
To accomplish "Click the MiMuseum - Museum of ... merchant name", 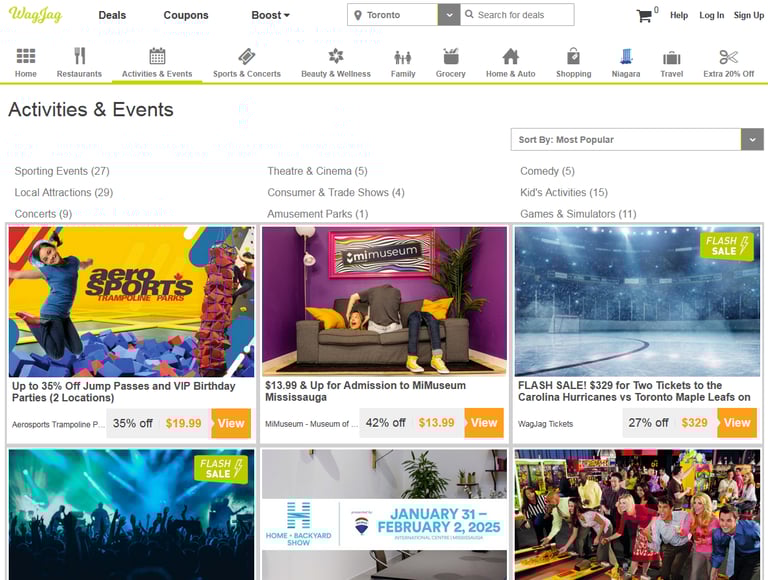I will (312, 424).
